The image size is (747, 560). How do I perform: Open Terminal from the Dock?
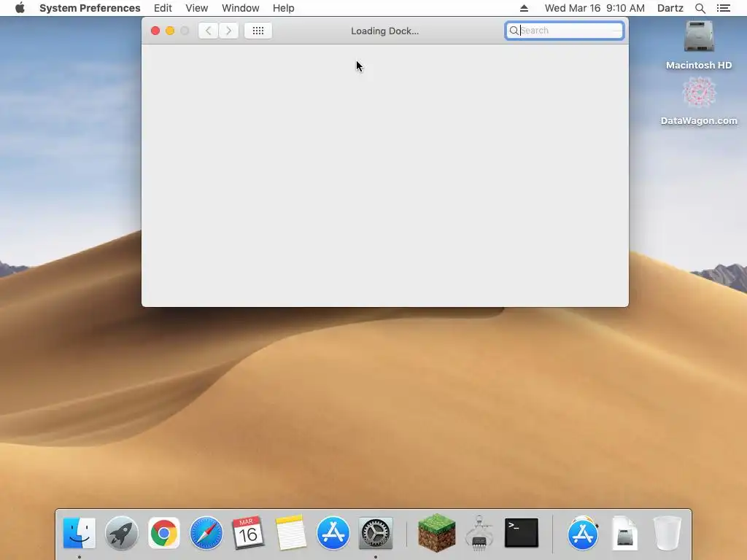coord(522,533)
